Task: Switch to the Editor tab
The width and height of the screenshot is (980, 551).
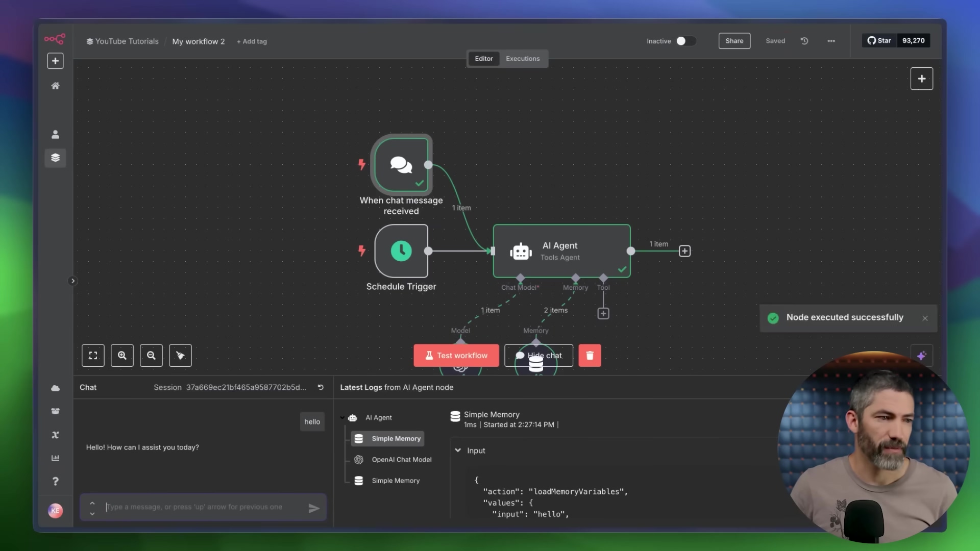Action: (x=483, y=59)
